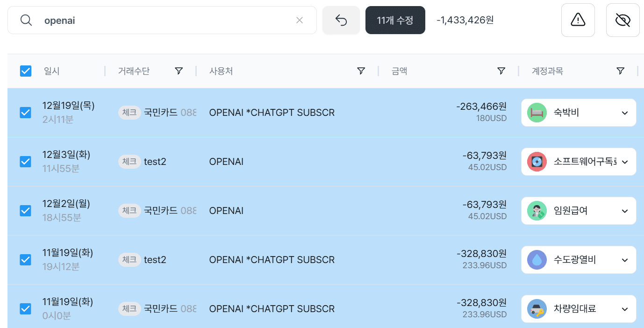Click the 금액 column header
The image size is (644, 328).
(400, 71)
